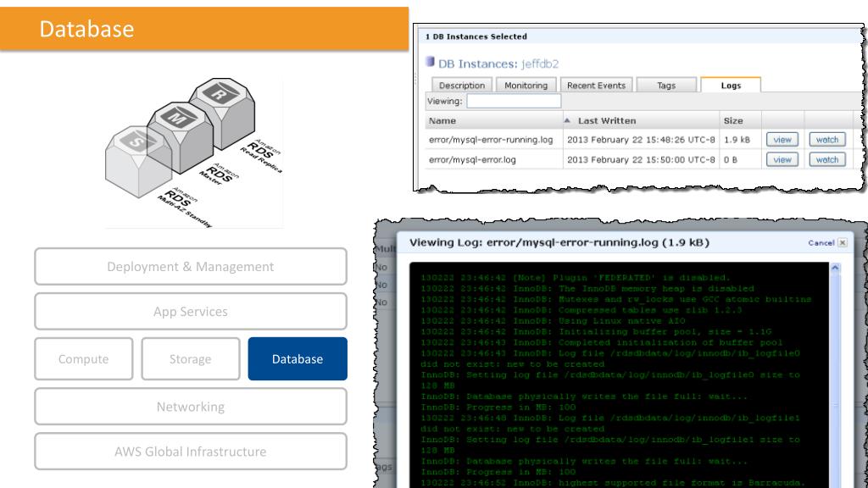
Task: Select the Storage box
Action: point(191,359)
